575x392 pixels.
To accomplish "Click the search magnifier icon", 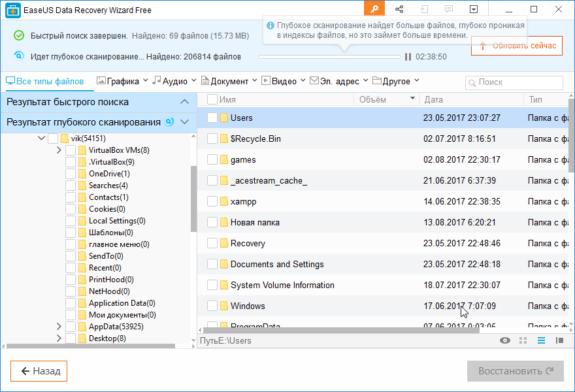I will [x=472, y=83].
